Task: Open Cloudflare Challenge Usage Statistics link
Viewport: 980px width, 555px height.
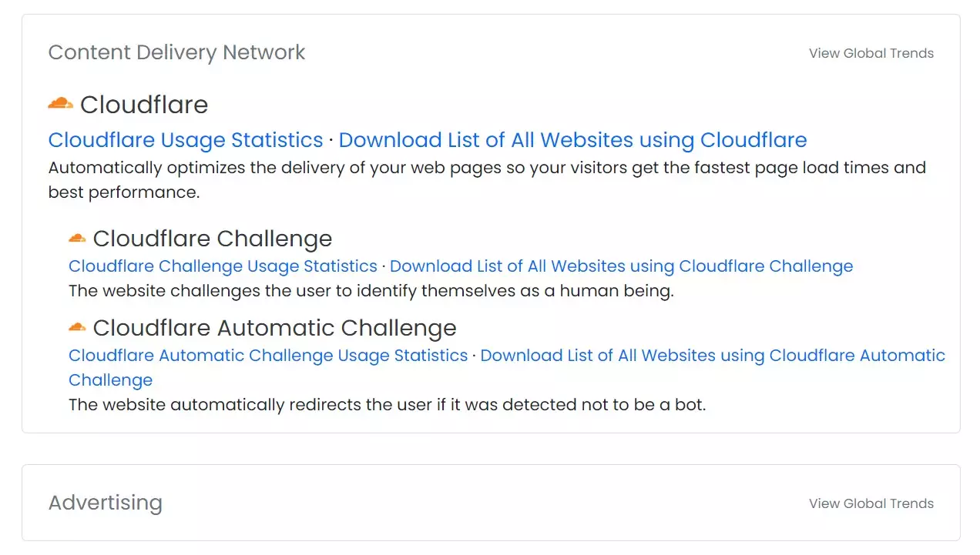Action: pos(223,266)
